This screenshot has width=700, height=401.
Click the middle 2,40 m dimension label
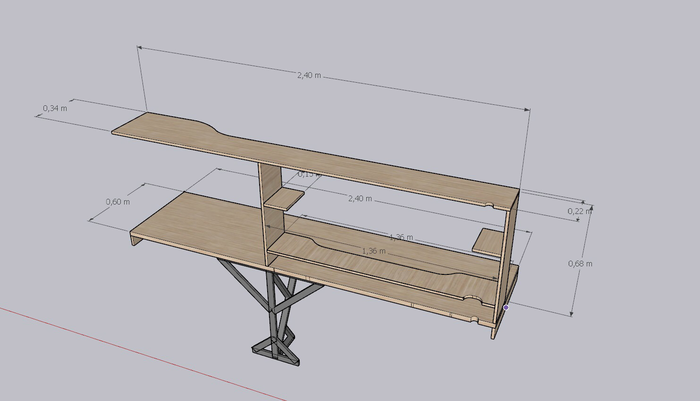tap(359, 198)
